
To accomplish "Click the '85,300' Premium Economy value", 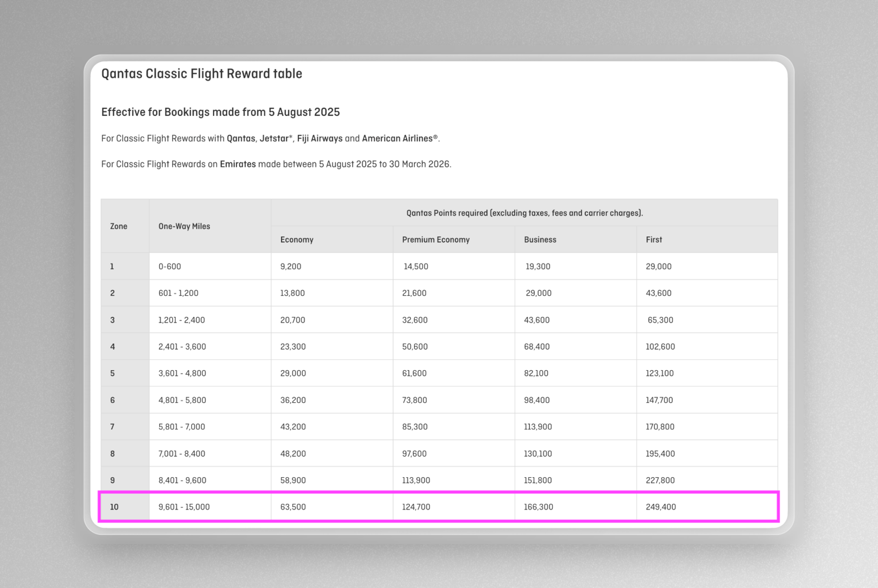I will point(415,427).
